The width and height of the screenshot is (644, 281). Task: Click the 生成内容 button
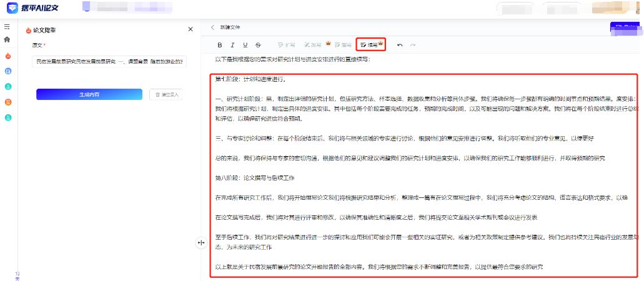89,94
